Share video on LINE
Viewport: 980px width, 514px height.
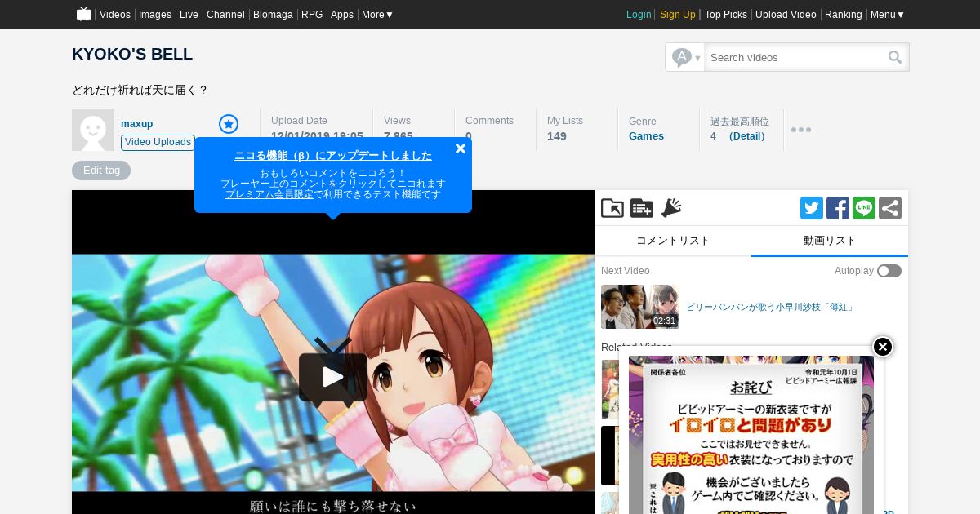click(864, 208)
